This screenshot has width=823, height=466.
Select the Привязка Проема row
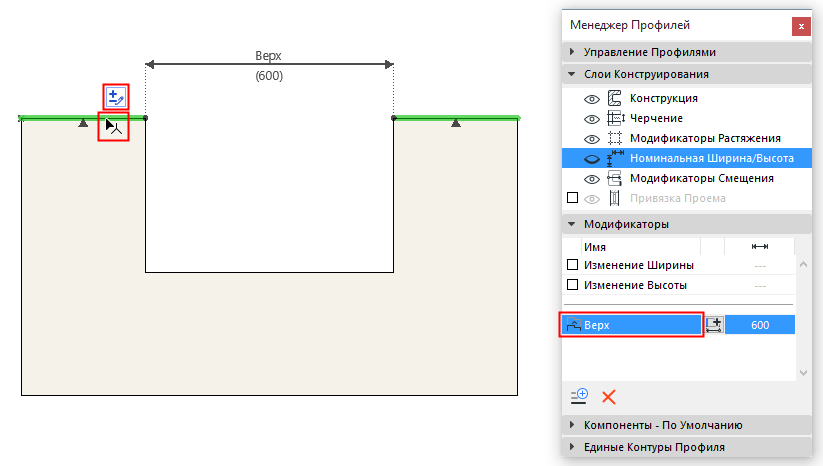pyautogui.click(x=687, y=198)
